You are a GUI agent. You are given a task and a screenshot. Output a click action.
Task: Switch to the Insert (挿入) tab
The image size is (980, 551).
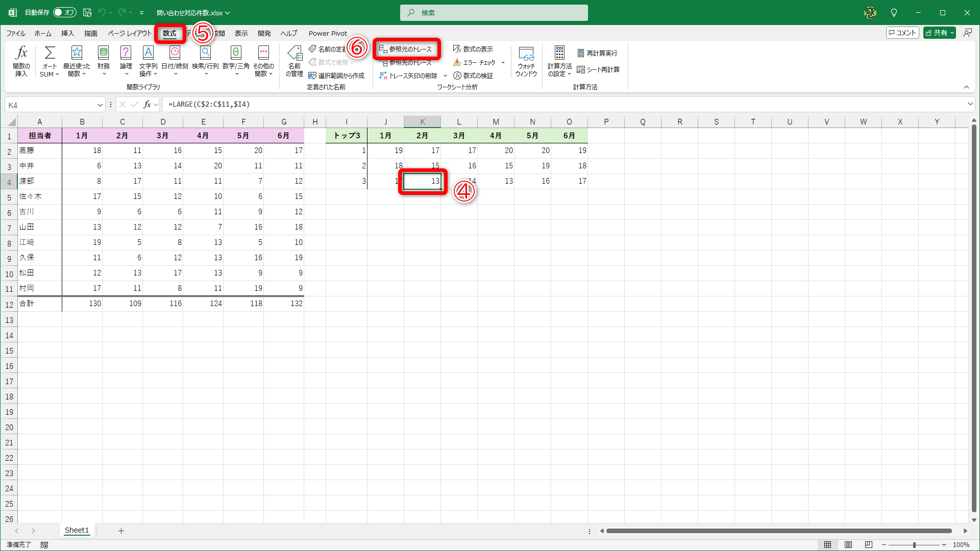(67, 33)
